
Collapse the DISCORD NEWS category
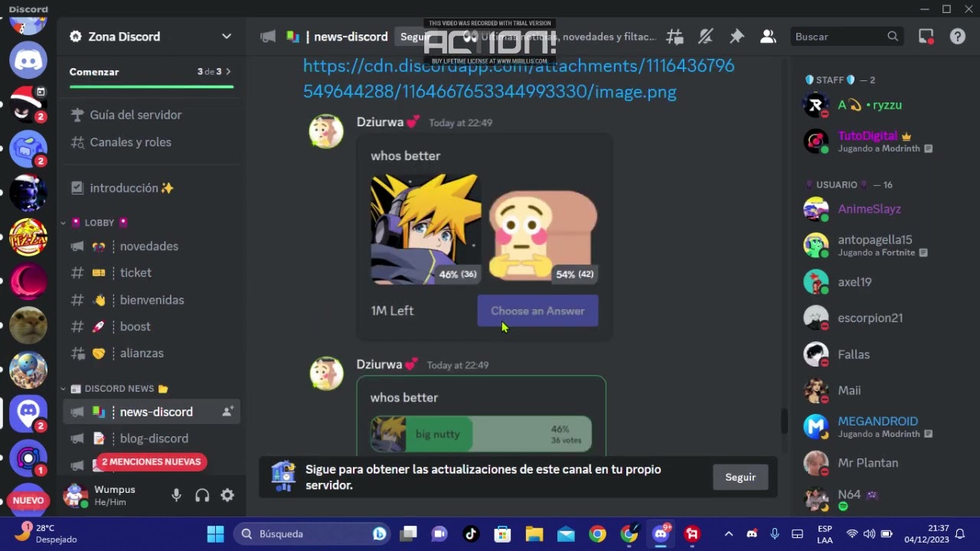119,389
